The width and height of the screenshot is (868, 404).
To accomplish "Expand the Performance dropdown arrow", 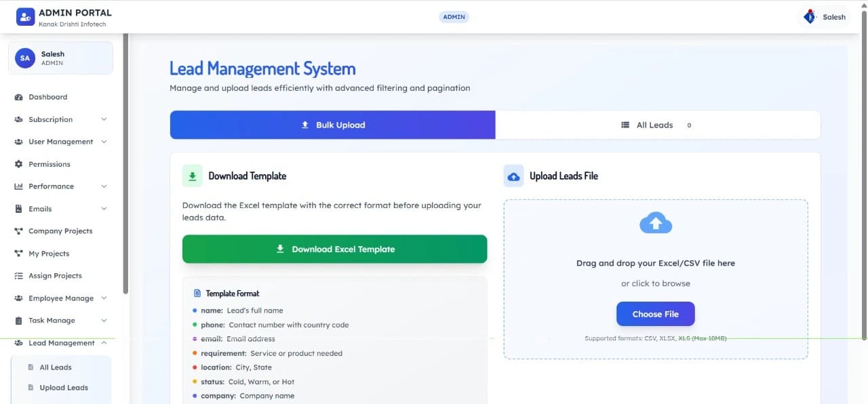I will [104, 186].
